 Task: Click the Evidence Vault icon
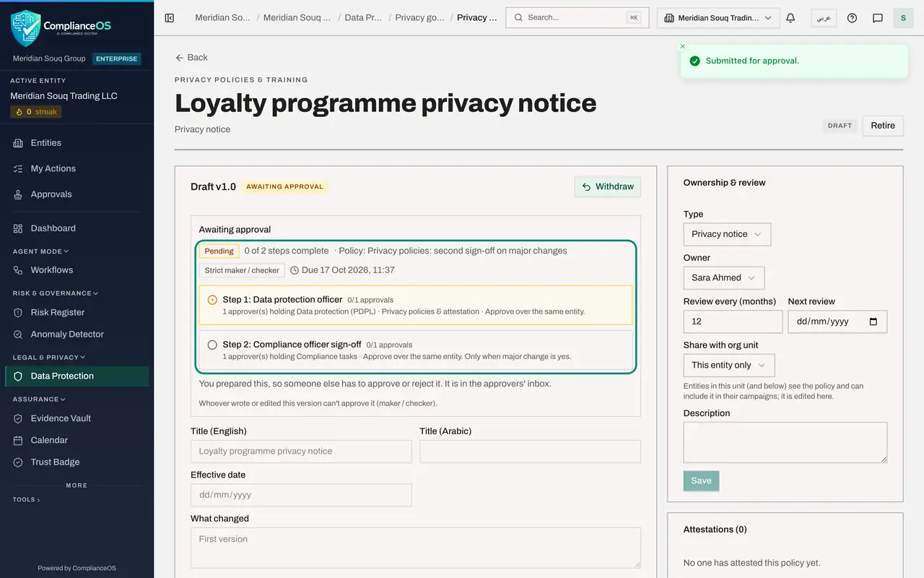(x=18, y=418)
